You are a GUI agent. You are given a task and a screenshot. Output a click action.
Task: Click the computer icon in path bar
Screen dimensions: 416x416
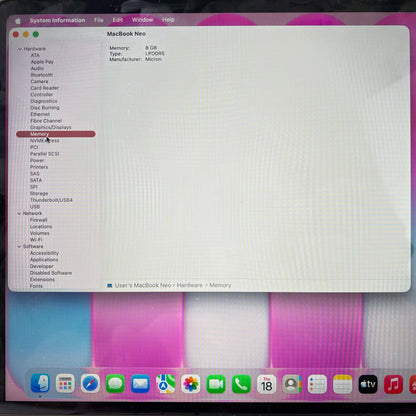tap(110, 286)
